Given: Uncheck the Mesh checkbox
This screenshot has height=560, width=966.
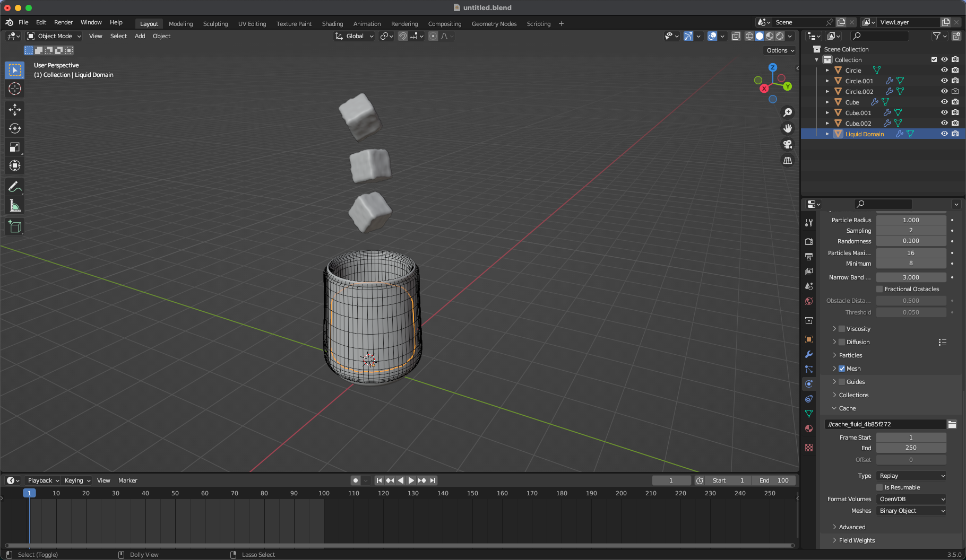Looking at the screenshot, I should point(842,369).
